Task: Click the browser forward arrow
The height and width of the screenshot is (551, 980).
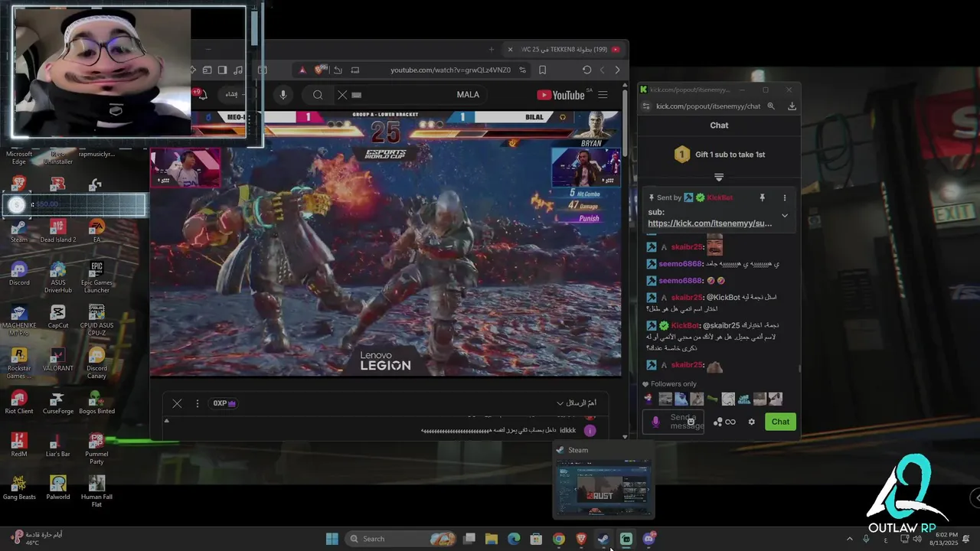Action: pyautogui.click(x=602, y=70)
